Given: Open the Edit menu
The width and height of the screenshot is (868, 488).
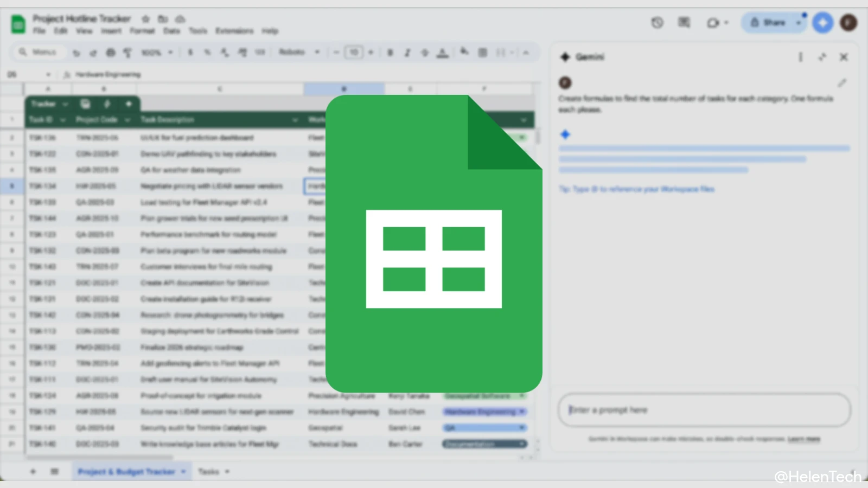Looking at the screenshot, I should pyautogui.click(x=61, y=31).
